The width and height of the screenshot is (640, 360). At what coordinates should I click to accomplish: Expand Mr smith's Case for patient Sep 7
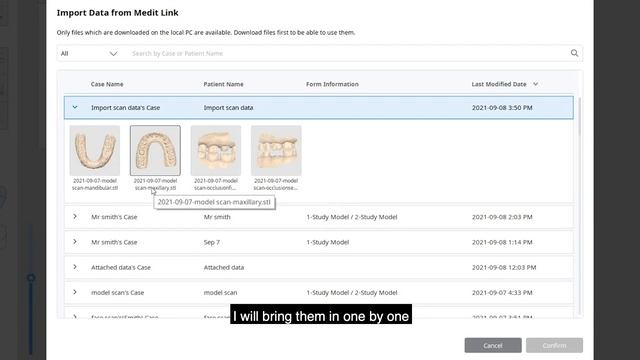(75, 242)
